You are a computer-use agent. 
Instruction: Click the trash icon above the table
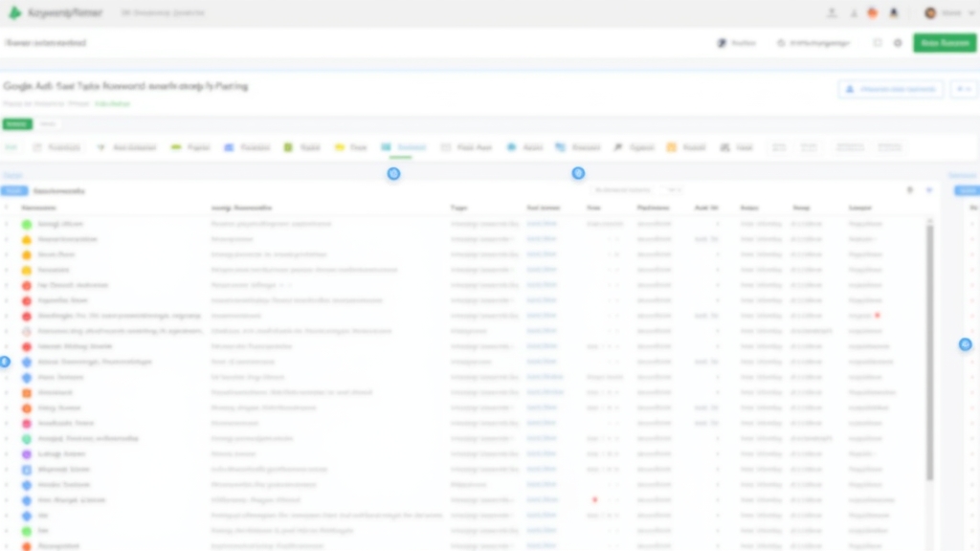[x=910, y=190]
